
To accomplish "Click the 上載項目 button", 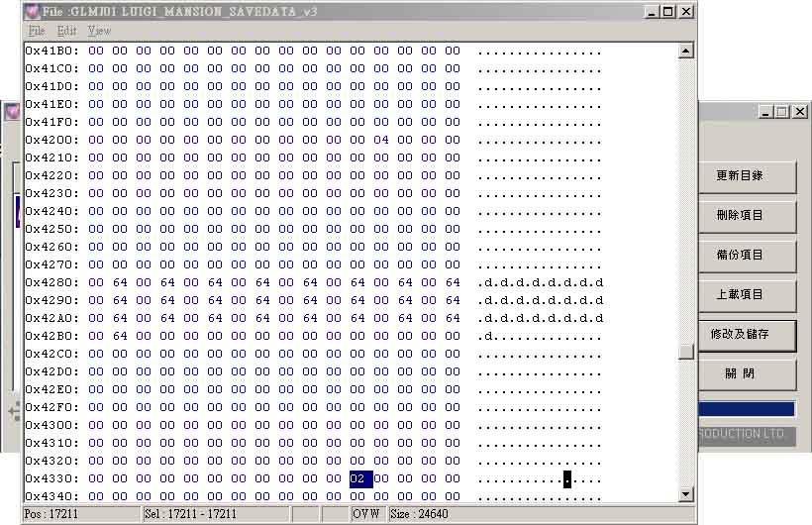I will pyautogui.click(x=746, y=294).
